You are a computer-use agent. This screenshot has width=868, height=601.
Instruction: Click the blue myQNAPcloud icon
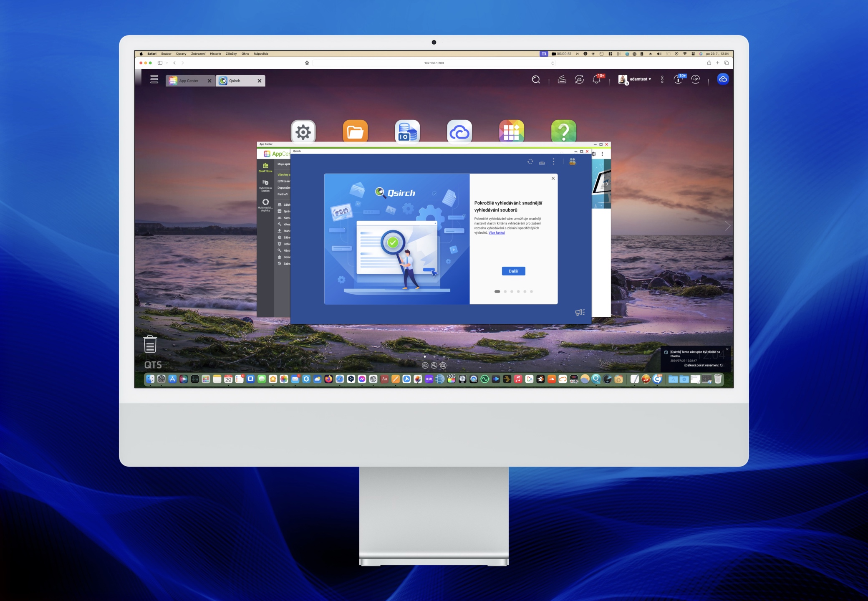point(723,79)
